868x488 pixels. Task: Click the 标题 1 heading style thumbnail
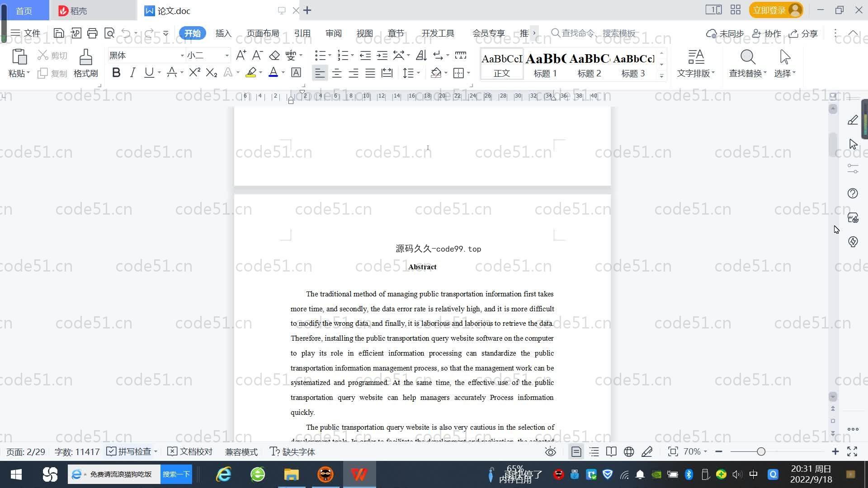[x=545, y=64]
